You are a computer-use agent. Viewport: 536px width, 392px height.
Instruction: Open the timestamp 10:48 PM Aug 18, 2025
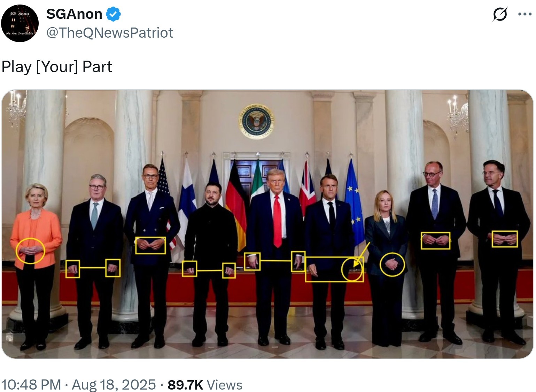(78, 385)
